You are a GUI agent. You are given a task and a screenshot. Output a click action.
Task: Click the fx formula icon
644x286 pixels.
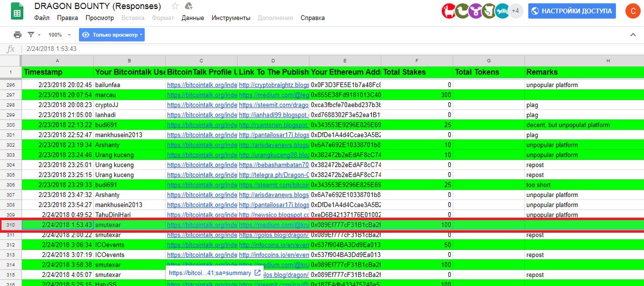(10, 49)
